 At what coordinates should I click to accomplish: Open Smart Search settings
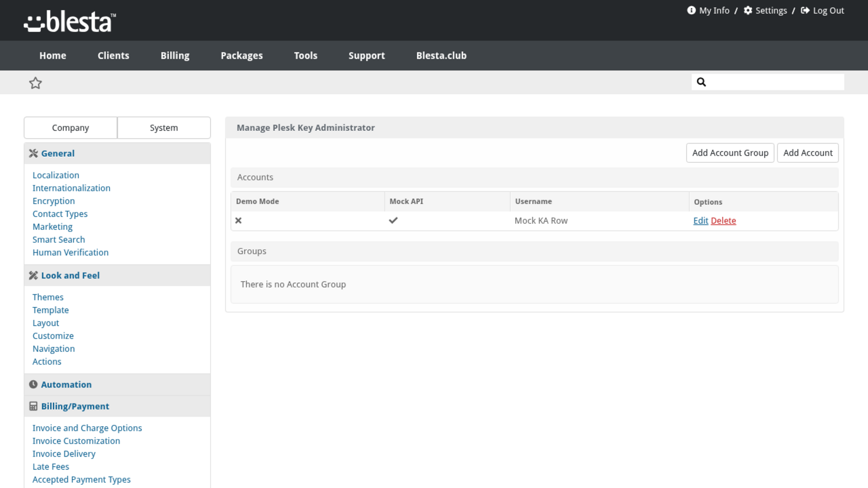(x=59, y=239)
